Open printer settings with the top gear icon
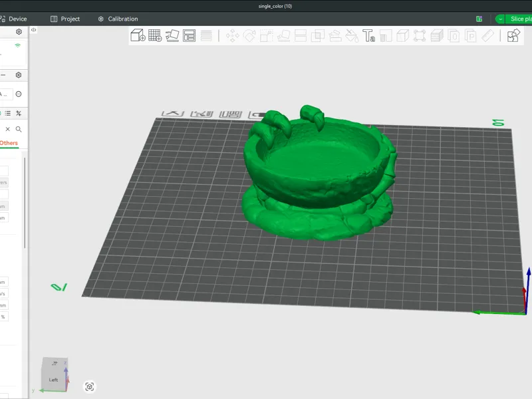Image resolution: width=532 pixels, height=399 pixels. [x=19, y=31]
